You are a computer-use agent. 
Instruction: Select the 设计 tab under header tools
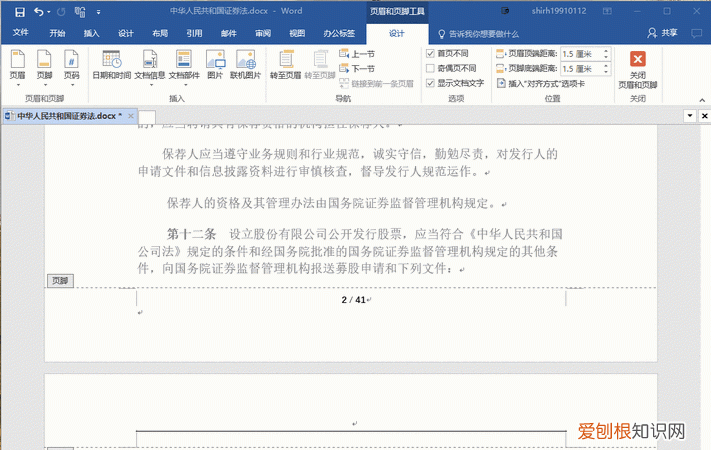coord(396,34)
